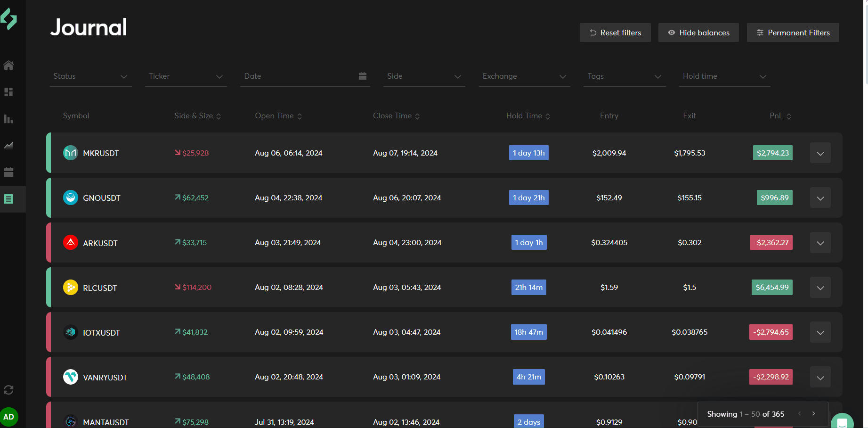The image size is (868, 428).
Task: Click the $6,454.99 PnL badge for RLCUSDT
Action: click(772, 288)
